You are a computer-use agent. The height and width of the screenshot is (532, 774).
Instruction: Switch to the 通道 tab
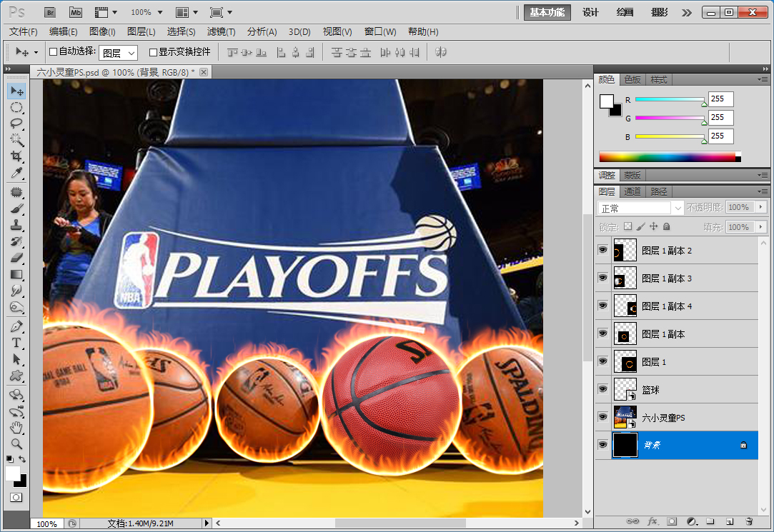[x=632, y=191]
